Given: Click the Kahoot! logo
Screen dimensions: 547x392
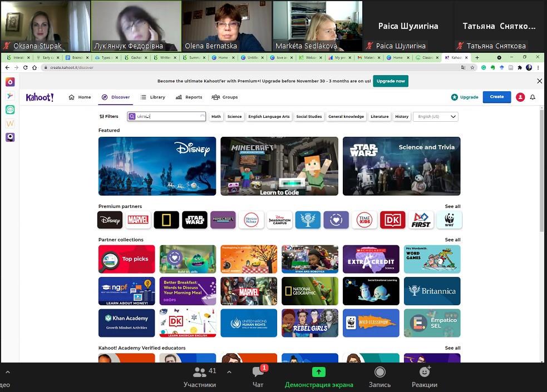Looking at the screenshot, I should point(40,97).
